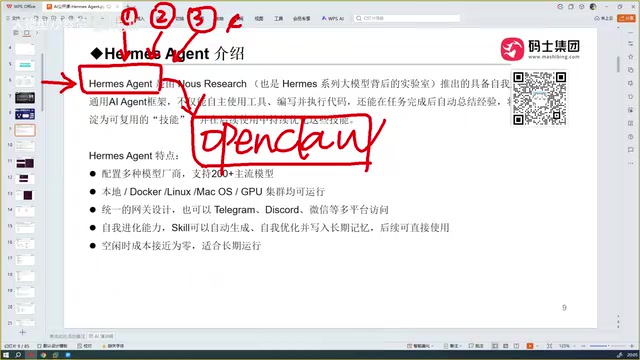The image size is (640, 360).
Task: Open the WPS AI tab
Action: tap(333, 18)
